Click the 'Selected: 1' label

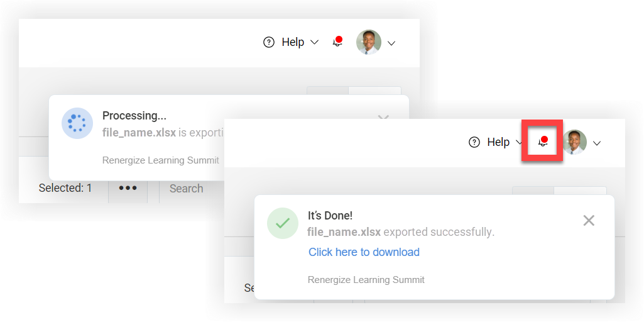point(65,188)
